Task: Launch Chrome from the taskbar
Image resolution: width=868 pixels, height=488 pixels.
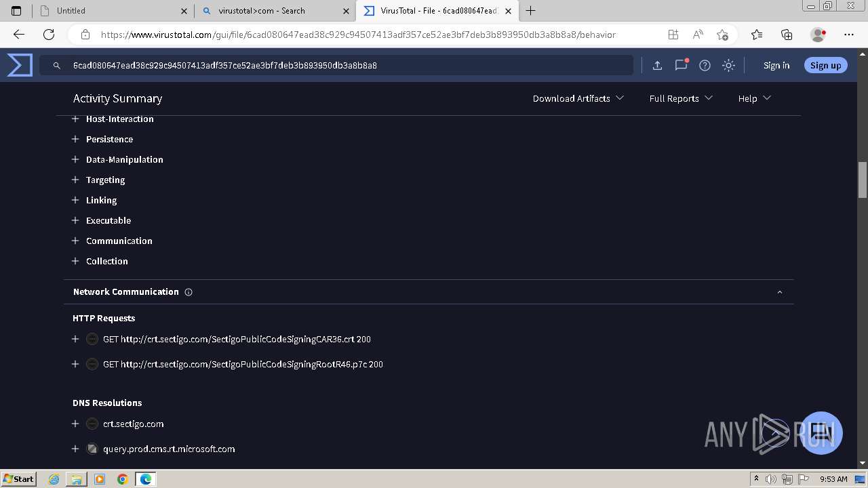Action: click(x=122, y=479)
